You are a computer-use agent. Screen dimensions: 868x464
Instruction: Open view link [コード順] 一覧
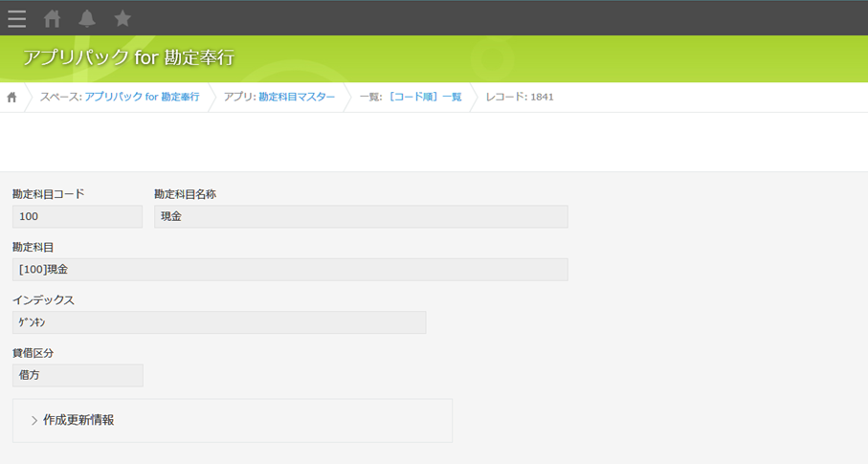tap(425, 97)
